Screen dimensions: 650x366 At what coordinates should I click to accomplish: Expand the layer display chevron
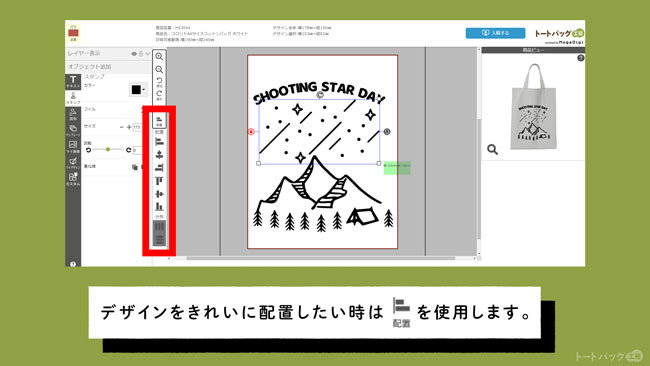click(148, 54)
